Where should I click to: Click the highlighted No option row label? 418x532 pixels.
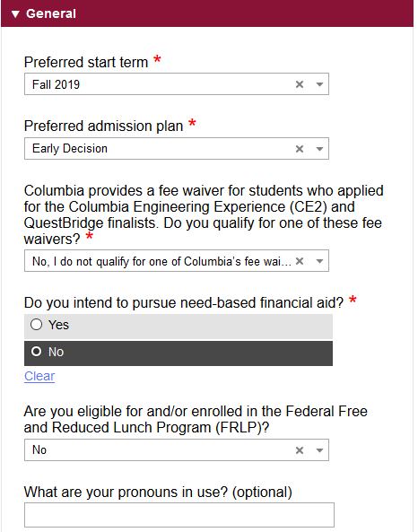(56, 353)
